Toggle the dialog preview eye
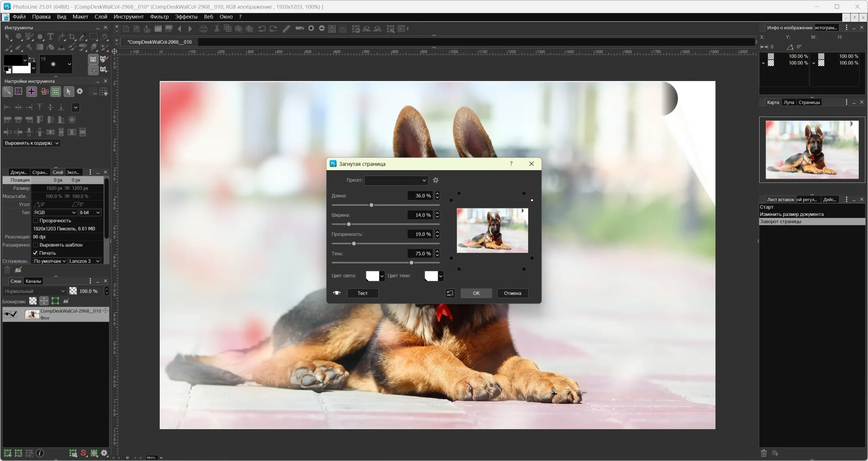The width and height of the screenshot is (868, 461). [337, 293]
